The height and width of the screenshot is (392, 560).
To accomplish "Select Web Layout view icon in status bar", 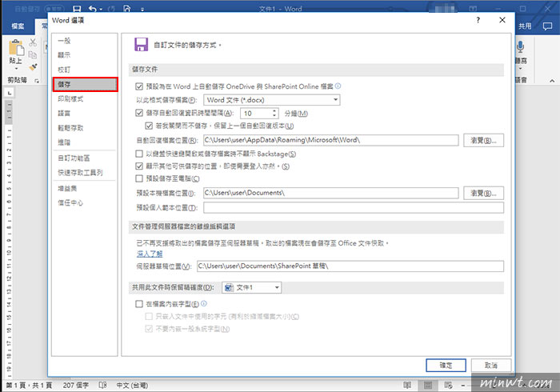I will coord(448,386).
